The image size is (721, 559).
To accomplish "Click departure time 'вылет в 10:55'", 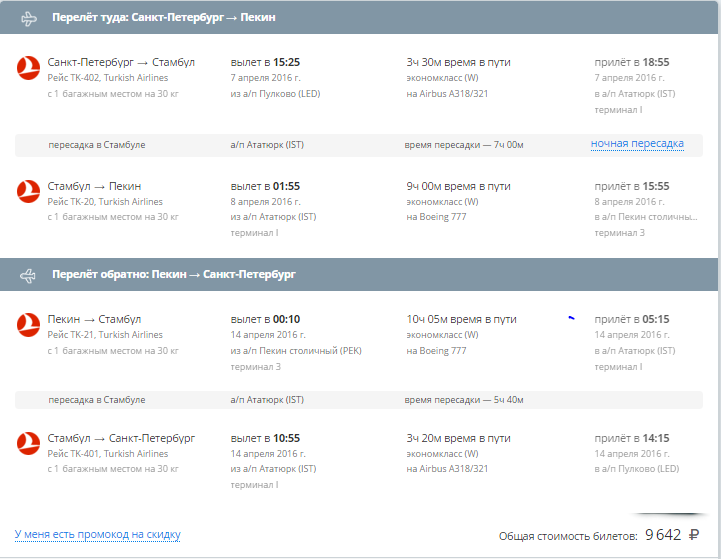I will [265, 438].
